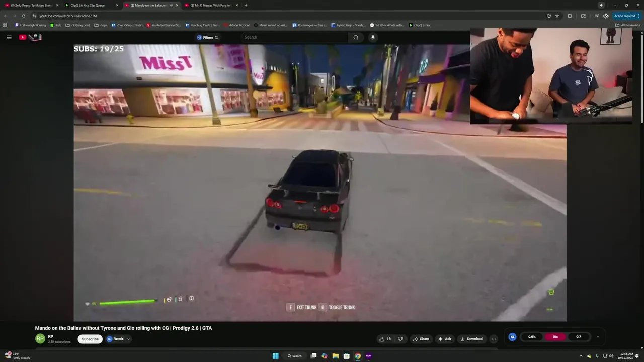Like the video with thumbs up
This screenshot has height=362, width=644.
(x=385, y=339)
